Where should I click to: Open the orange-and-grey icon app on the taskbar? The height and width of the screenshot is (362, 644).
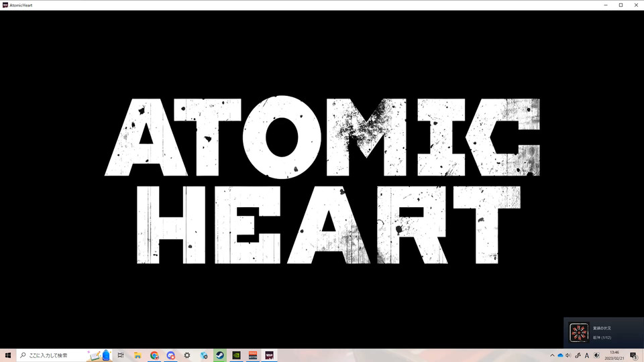click(253, 355)
